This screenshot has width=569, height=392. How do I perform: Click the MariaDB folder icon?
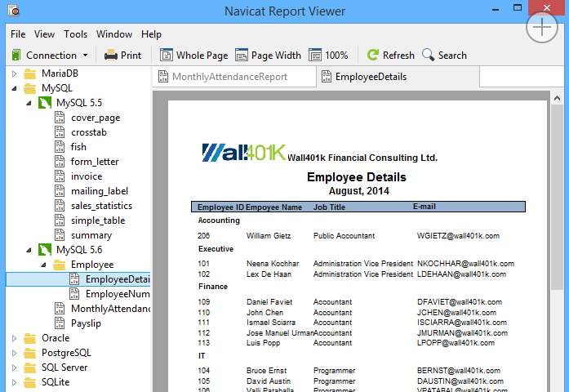pyautogui.click(x=29, y=73)
